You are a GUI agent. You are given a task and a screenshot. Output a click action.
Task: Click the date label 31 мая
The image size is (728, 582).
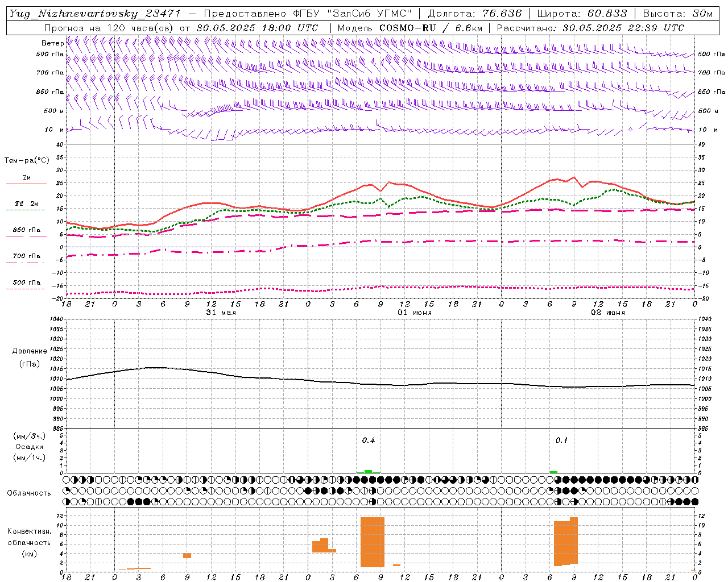[221, 313]
